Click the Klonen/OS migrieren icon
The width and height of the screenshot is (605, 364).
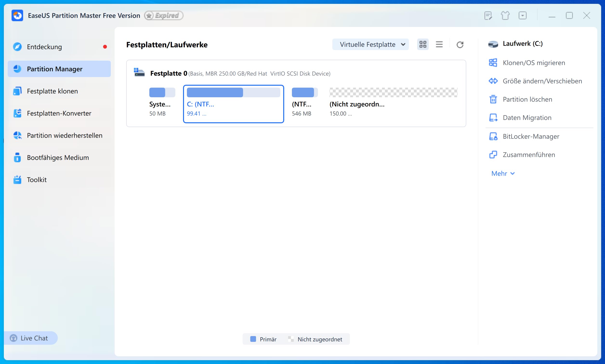(493, 63)
